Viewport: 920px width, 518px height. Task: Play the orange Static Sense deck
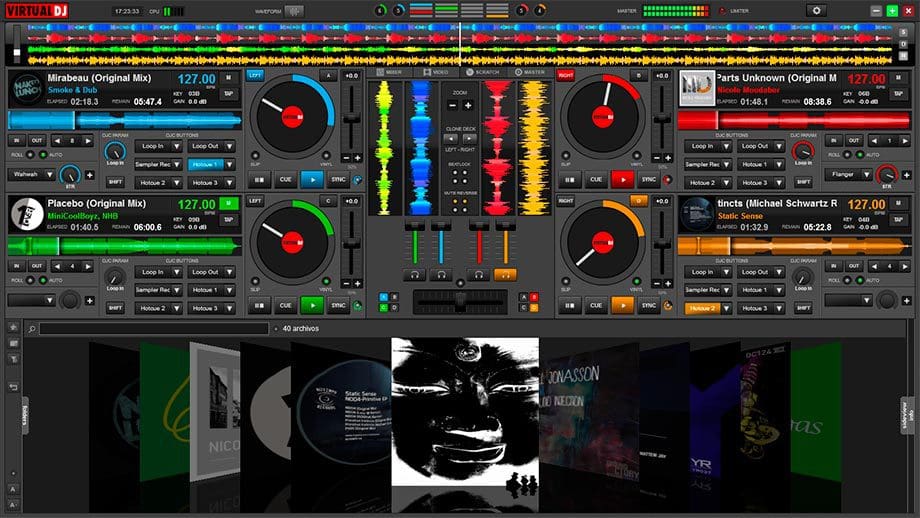(x=622, y=305)
